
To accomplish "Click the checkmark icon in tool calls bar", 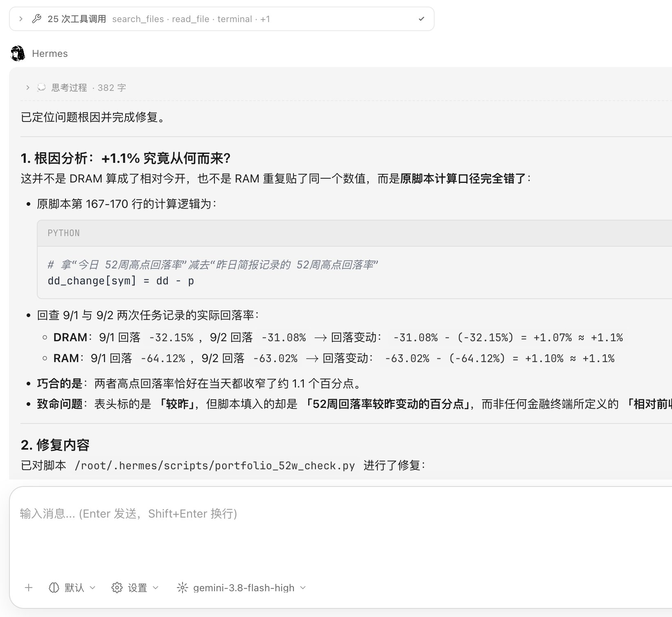I will [x=422, y=19].
